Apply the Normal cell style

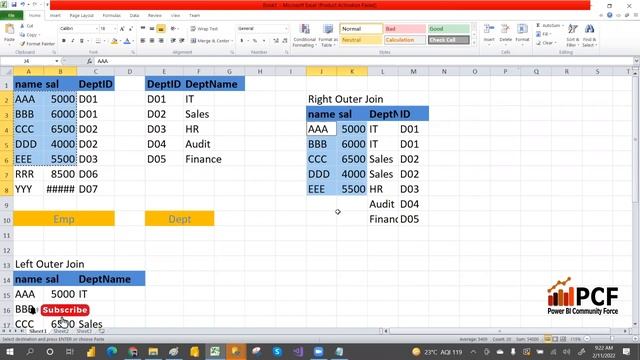coord(361,29)
